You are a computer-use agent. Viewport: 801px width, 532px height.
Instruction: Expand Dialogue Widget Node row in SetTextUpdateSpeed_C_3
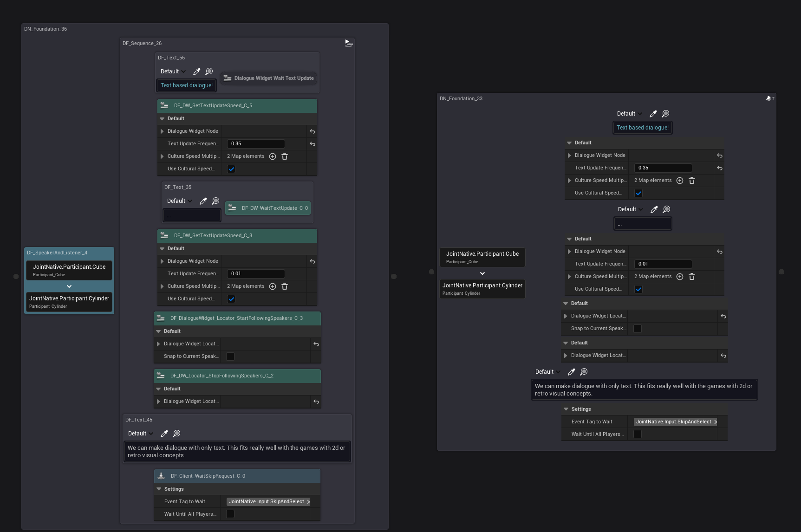point(162,261)
